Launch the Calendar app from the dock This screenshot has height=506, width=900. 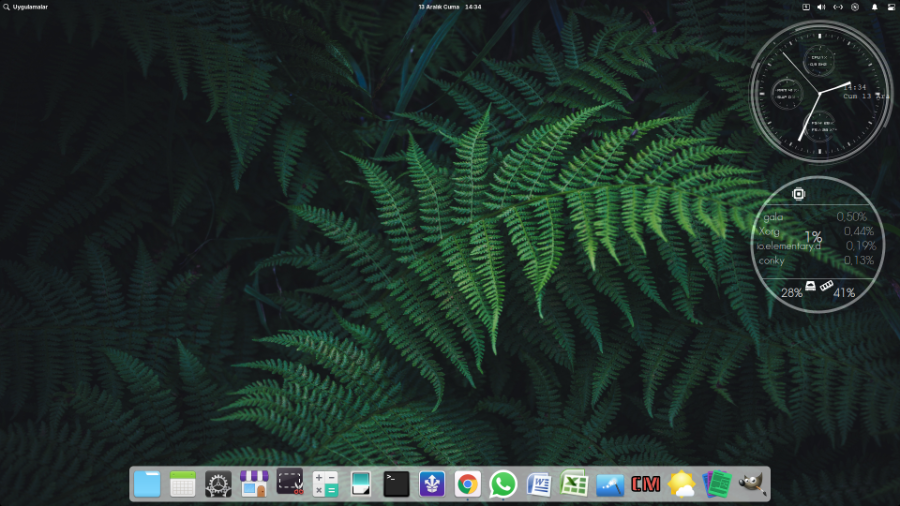182,484
